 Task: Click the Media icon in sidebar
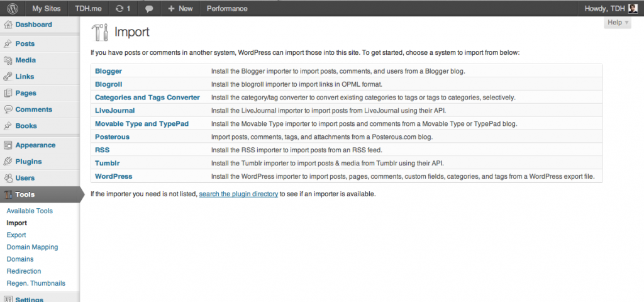tap(8, 60)
